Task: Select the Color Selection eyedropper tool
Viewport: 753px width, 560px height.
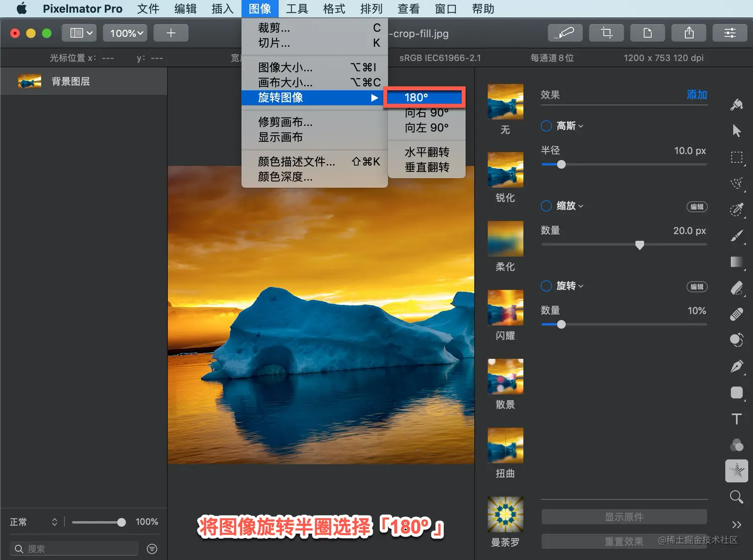Action: pyautogui.click(x=737, y=210)
